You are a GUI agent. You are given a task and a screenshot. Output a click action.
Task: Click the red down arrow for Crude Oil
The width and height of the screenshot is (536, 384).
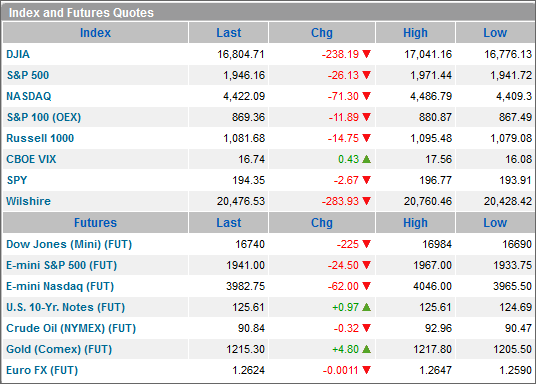(366, 328)
